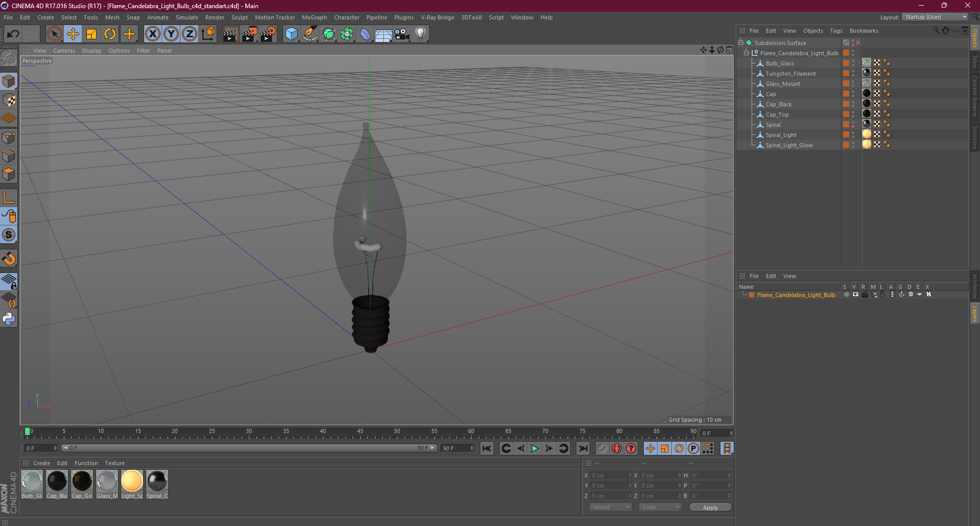Add a Light object
Image resolution: width=980 pixels, height=526 pixels.
tap(421, 34)
